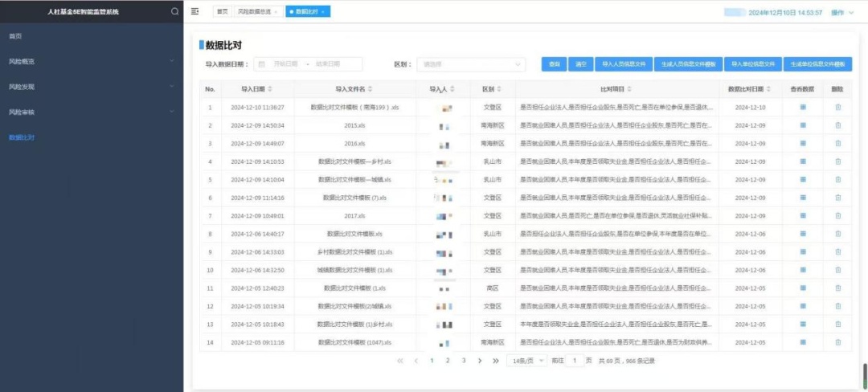Open the 14条/页 page size selector
868x392 pixels.
528,361
